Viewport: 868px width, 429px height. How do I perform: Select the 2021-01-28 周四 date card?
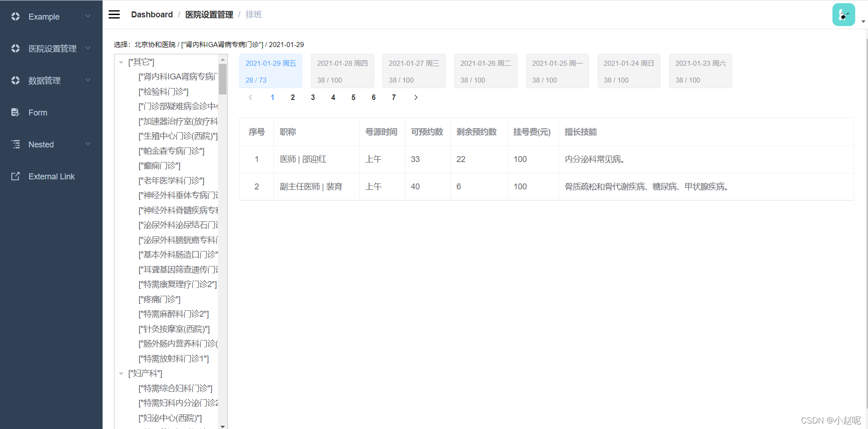click(342, 71)
